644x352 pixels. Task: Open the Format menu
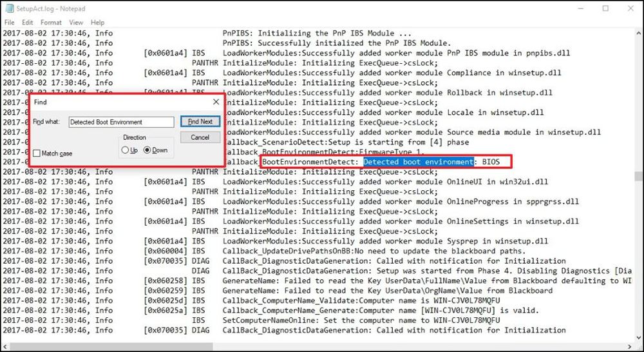click(51, 22)
